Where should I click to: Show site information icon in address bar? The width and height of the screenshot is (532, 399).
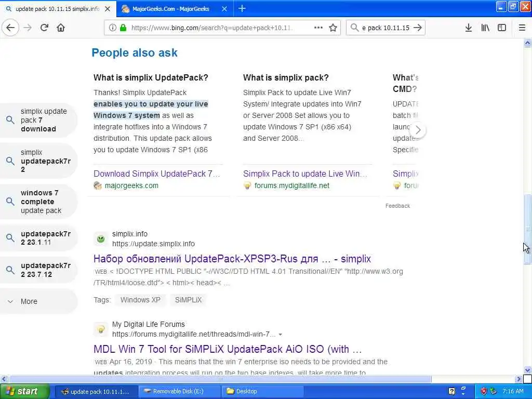click(x=112, y=28)
